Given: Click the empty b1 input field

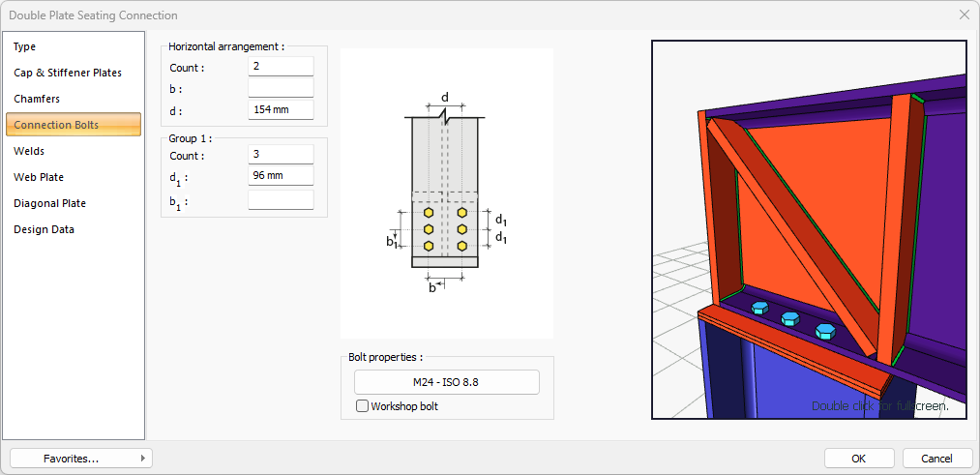Looking at the screenshot, I should click(x=281, y=200).
